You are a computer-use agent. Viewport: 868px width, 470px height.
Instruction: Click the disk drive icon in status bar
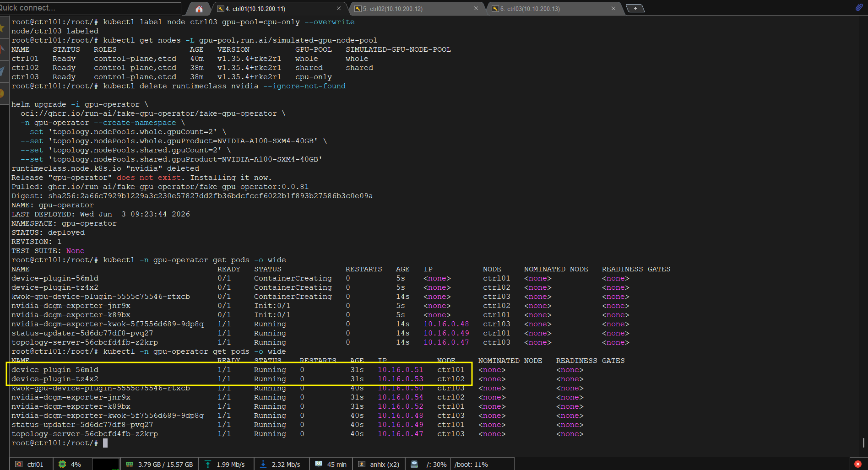(x=414, y=464)
